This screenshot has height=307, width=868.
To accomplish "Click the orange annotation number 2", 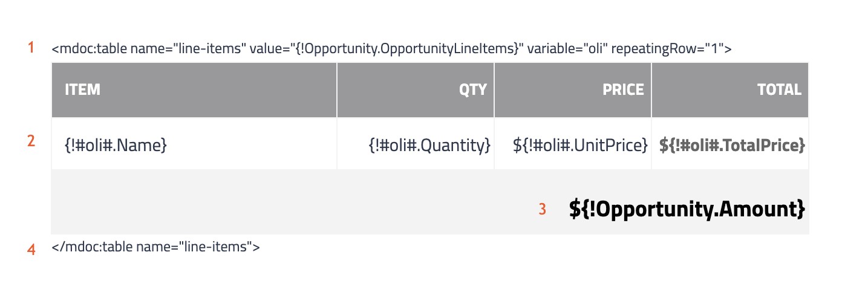I will (x=31, y=141).
